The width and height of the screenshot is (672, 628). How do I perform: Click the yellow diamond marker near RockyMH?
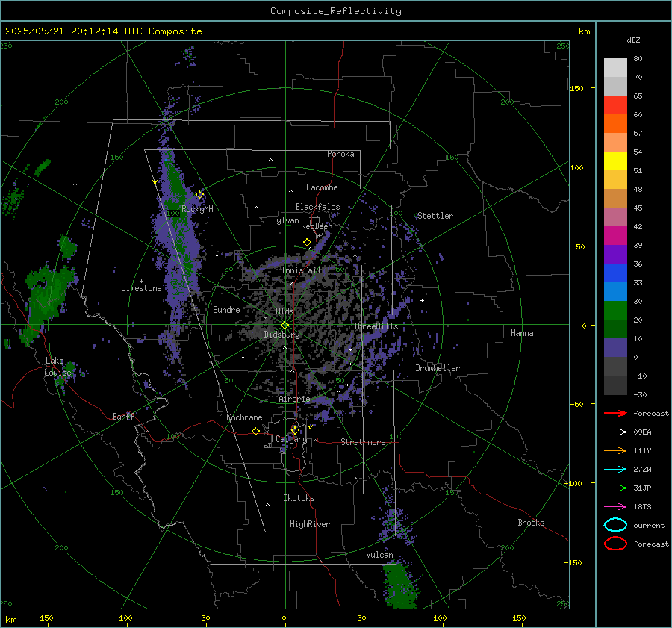coord(199,194)
